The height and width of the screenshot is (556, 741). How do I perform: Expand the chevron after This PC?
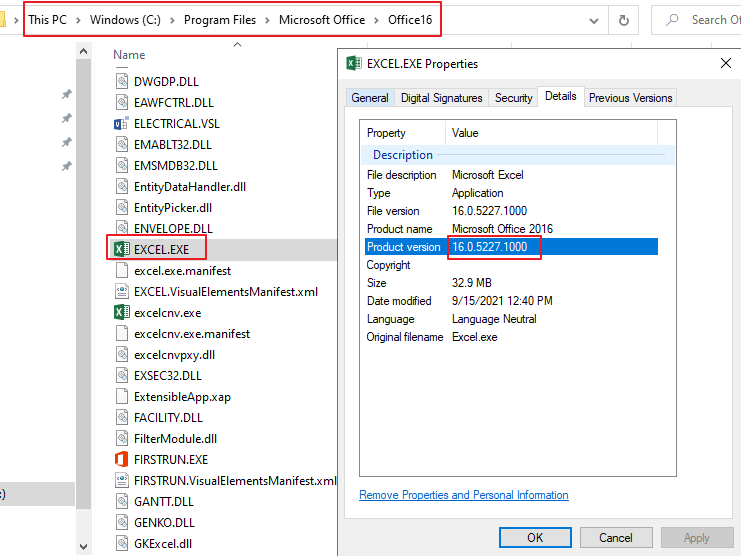click(x=78, y=20)
